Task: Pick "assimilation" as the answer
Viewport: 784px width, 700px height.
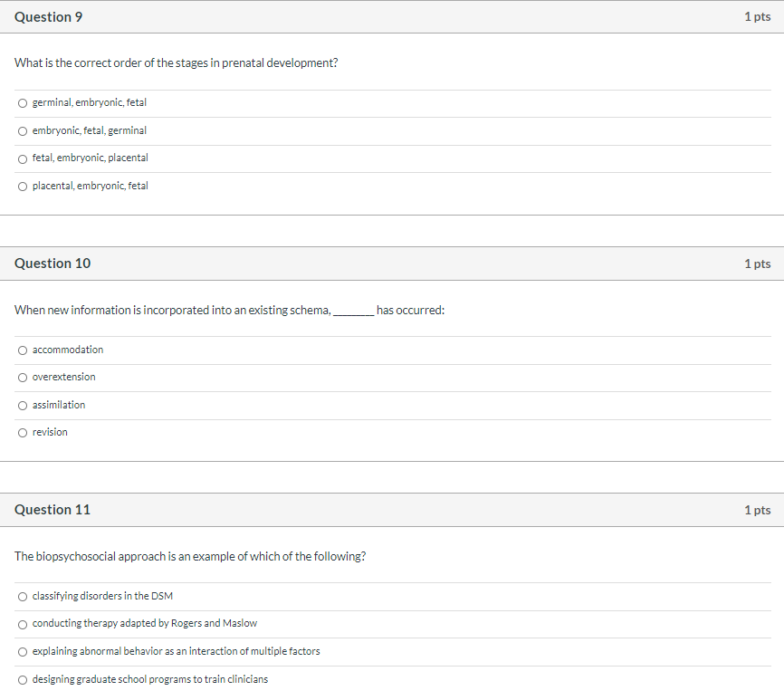Action: pyautogui.click(x=23, y=406)
